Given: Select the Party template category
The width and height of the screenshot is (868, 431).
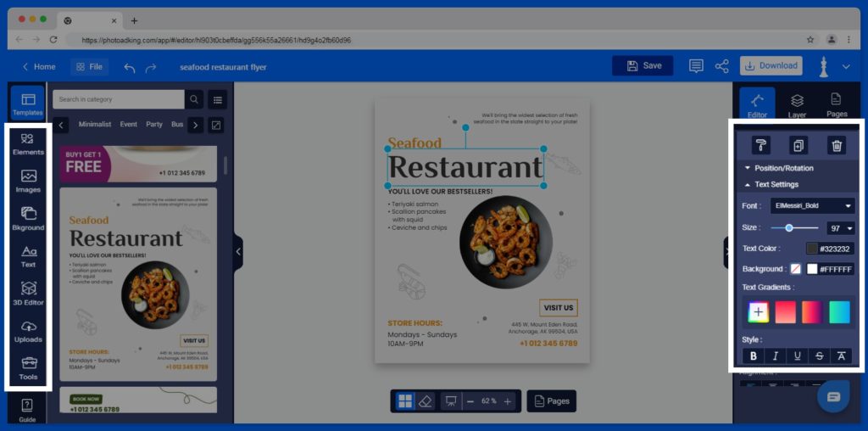Looking at the screenshot, I should [x=154, y=124].
